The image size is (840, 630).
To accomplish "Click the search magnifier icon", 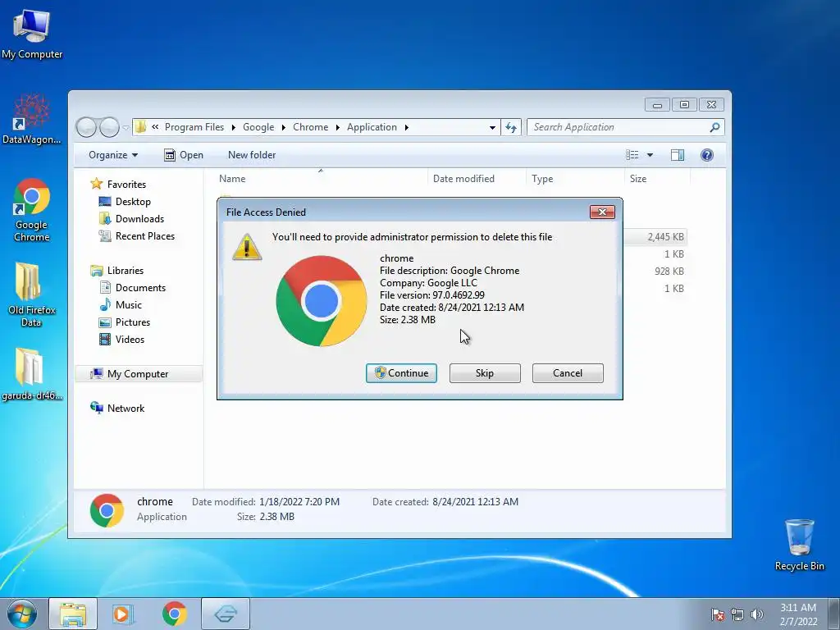I will (x=714, y=127).
